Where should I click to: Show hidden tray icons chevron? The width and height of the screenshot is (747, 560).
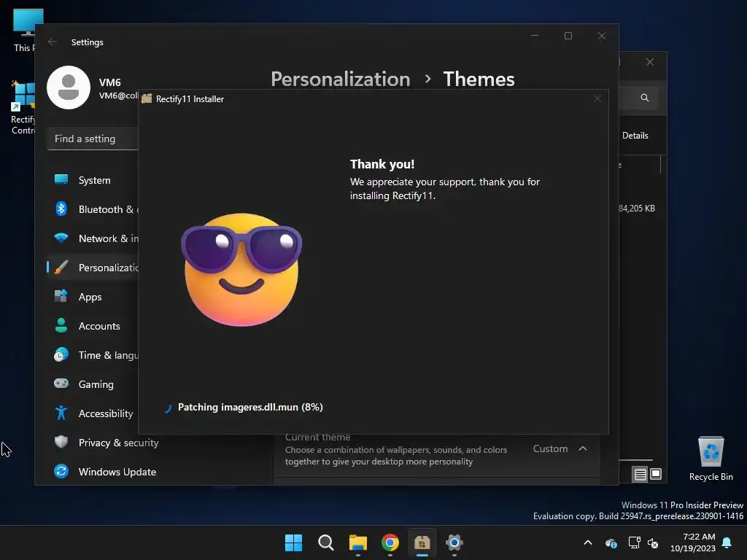point(588,542)
